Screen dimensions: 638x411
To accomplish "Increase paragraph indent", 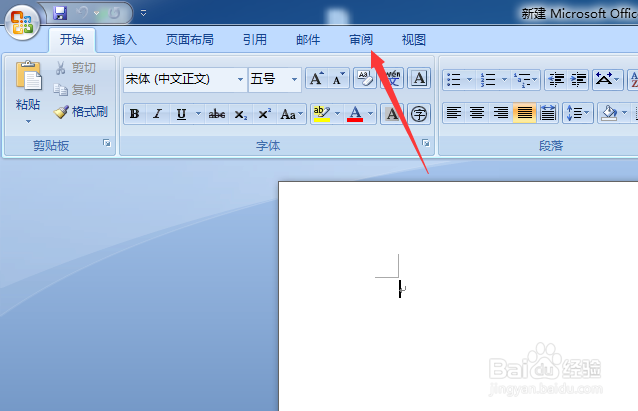I will tap(578, 79).
